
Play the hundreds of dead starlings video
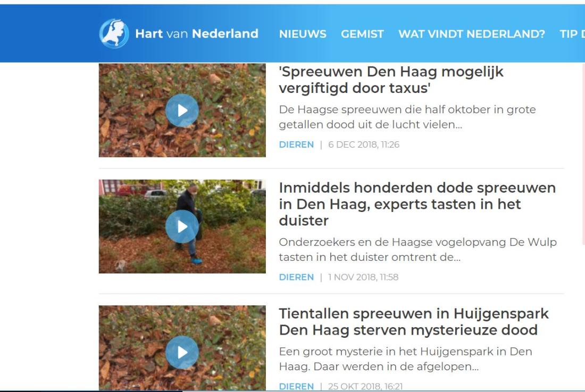click(182, 227)
